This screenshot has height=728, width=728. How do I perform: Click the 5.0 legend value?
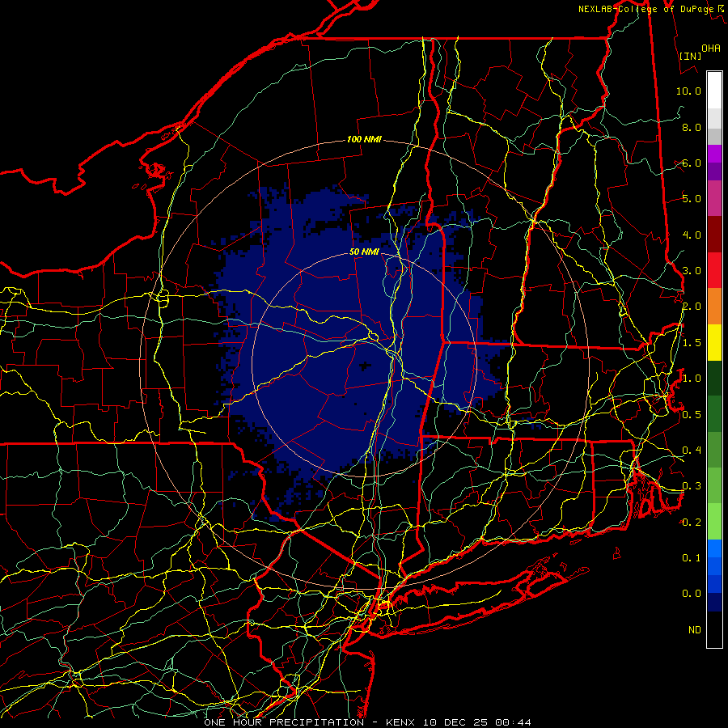tap(692, 199)
